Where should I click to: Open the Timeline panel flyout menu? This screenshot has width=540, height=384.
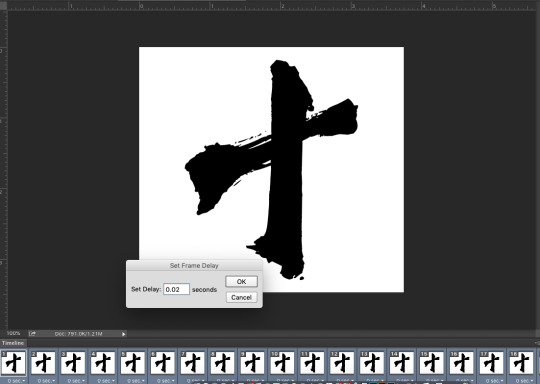(537, 343)
